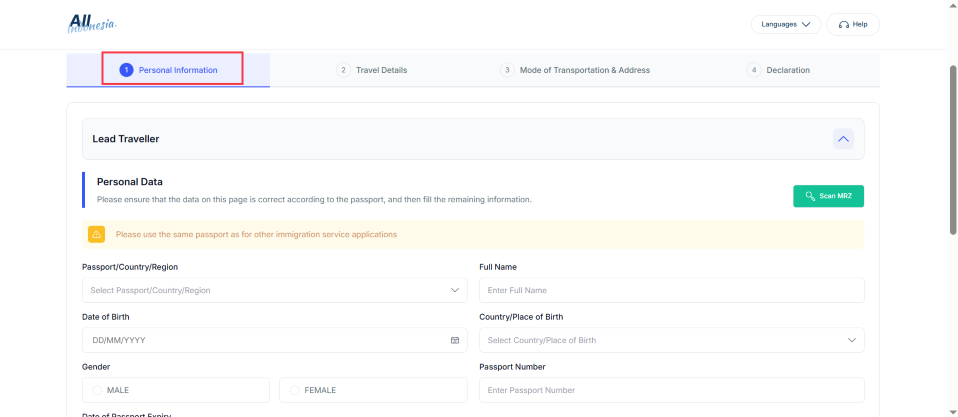The image size is (958, 417).
Task: Open Mode of Transportation & Address tab
Action: 575,70
